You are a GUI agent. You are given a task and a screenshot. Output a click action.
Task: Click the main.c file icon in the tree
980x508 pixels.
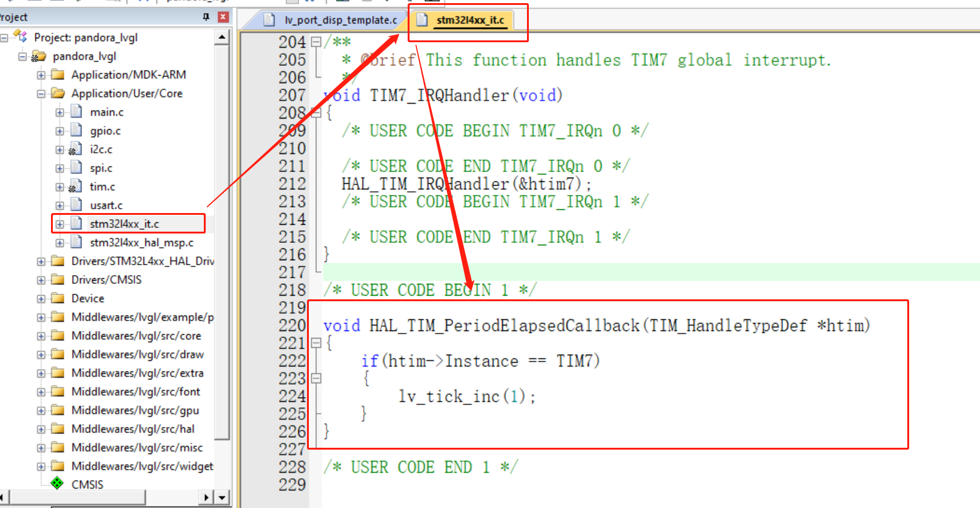point(76,112)
